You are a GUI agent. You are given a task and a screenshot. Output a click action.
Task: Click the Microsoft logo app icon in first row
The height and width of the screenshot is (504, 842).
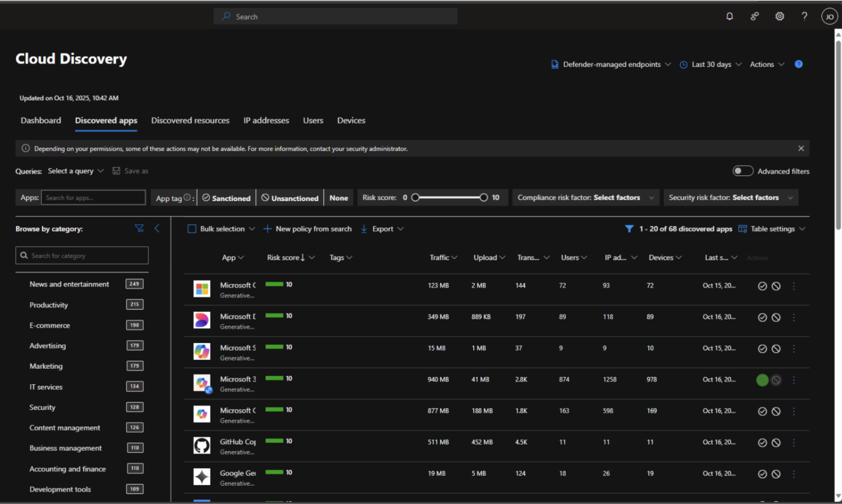(x=202, y=289)
